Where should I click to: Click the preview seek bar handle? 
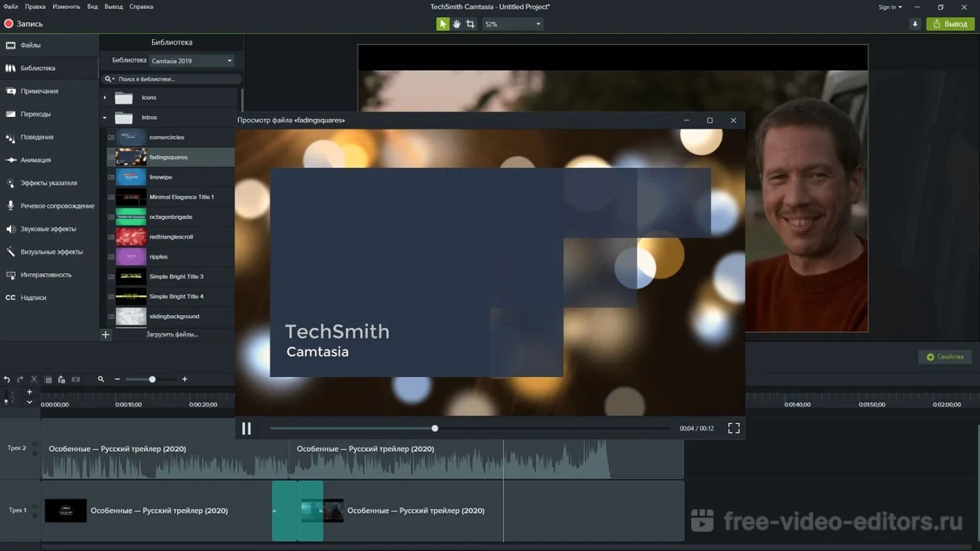435,428
